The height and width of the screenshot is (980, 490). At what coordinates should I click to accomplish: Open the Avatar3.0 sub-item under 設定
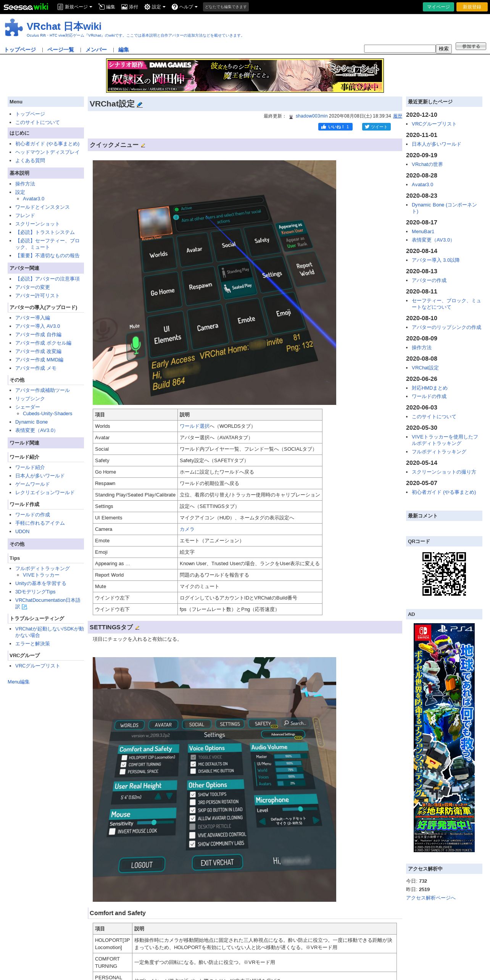tap(34, 199)
